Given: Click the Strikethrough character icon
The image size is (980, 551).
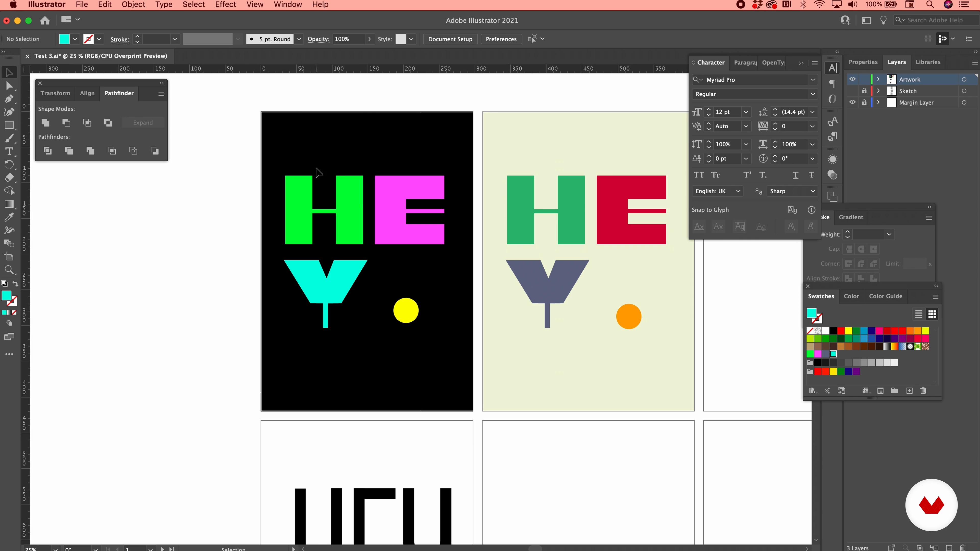Looking at the screenshot, I should pyautogui.click(x=812, y=175).
